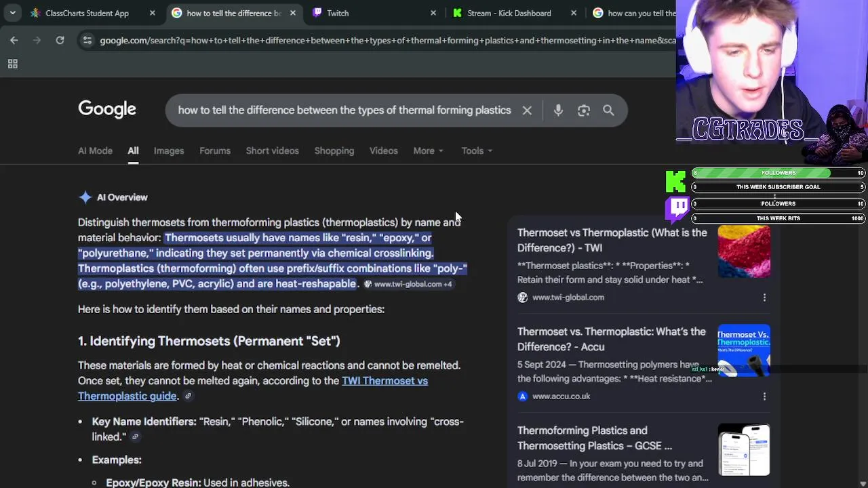The width and height of the screenshot is (868, 488).
Task: Click the AI Overview sparkle icon
Action: (85, 197)
